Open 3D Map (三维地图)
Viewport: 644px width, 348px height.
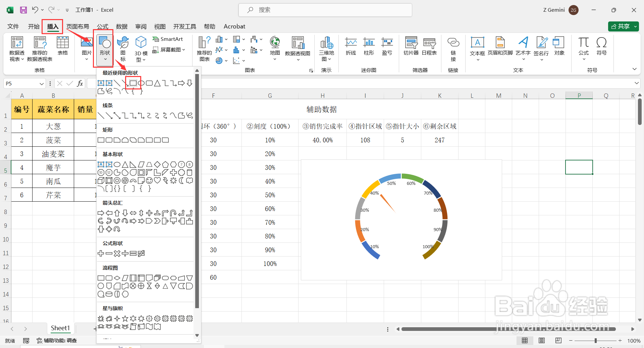point(326,49)
